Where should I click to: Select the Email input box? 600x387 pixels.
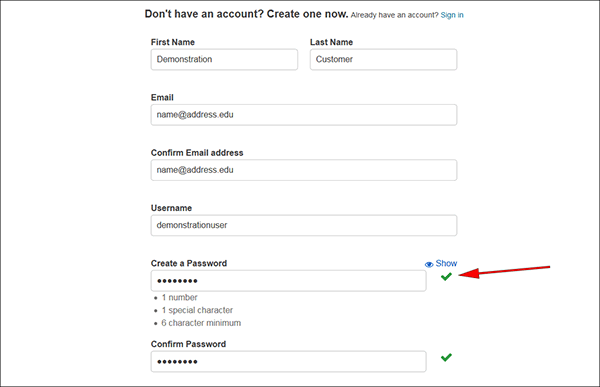pyautogui.click(x=304, y=115)
